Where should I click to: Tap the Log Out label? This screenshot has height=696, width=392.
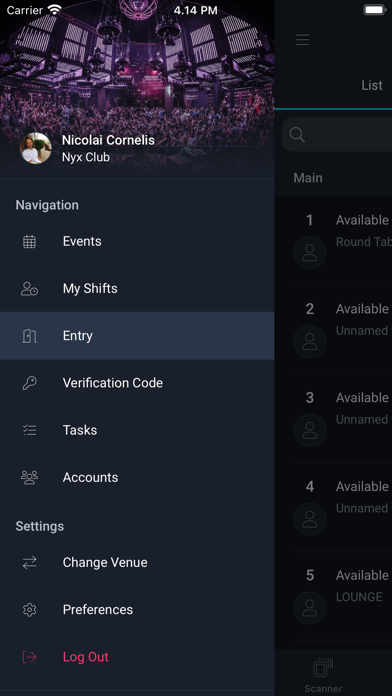click(86, 657)
